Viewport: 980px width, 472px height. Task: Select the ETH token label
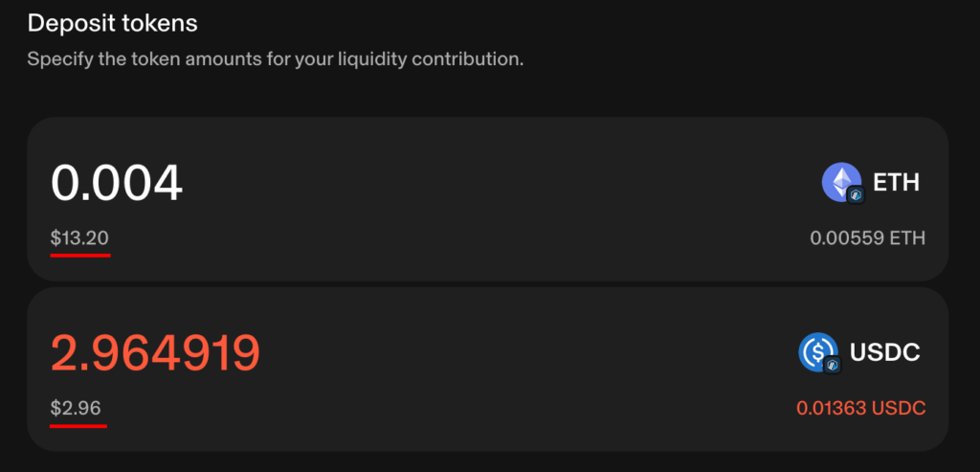(x=896, y=182)
